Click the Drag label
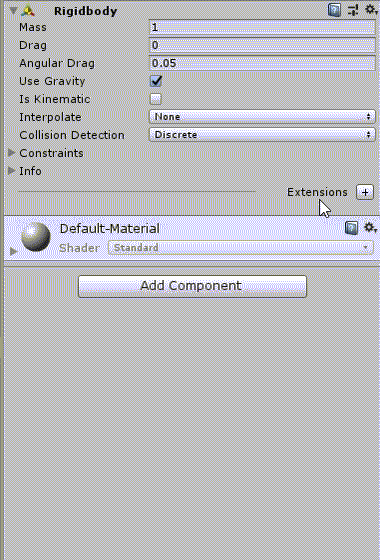The image size is (380, 560). coord(33,45)
